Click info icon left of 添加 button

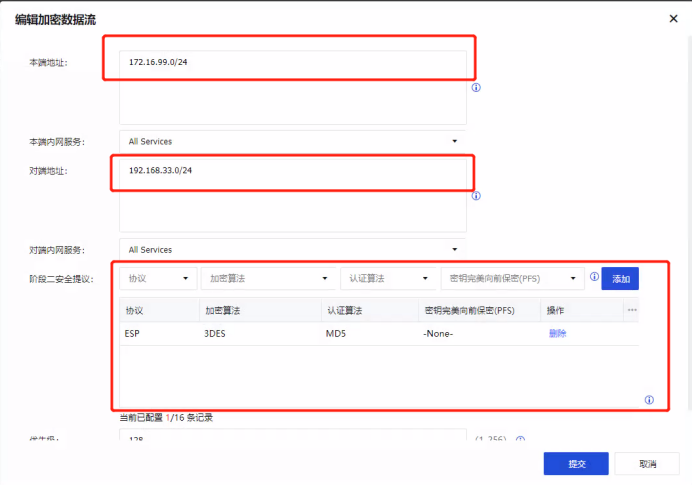594,277
